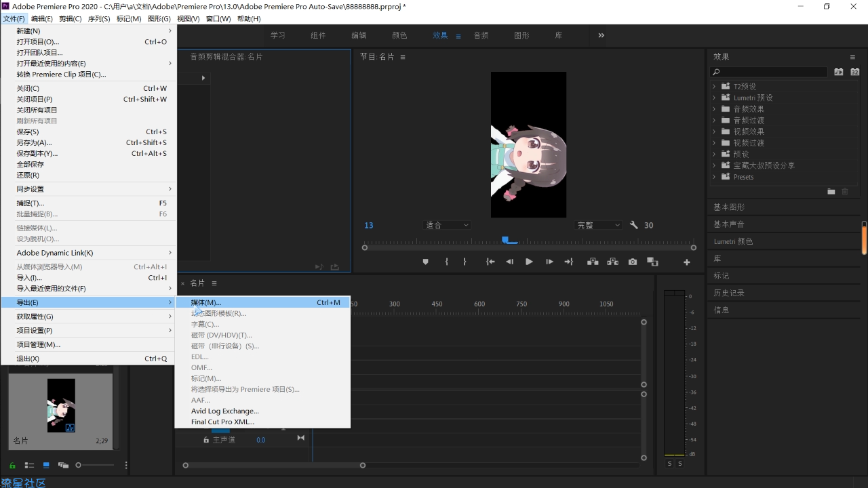Play the program monitor sequence
The image size is (868, 488).
tap(529, 262)
